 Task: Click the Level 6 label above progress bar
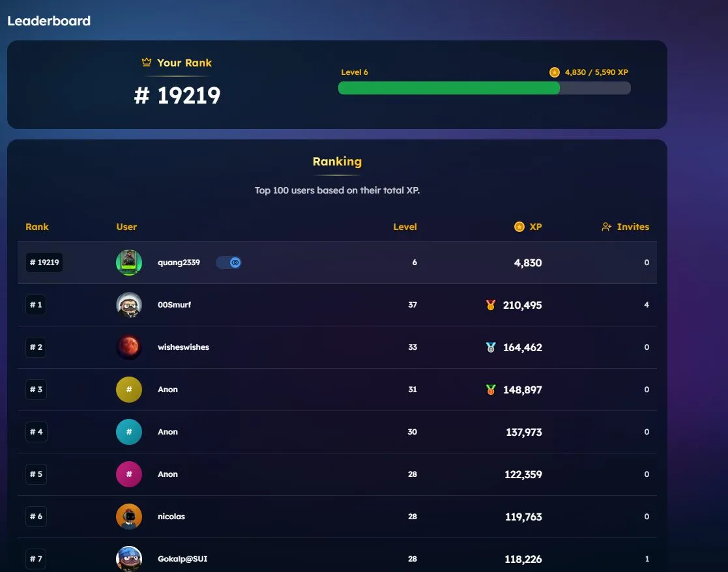coord(355,72)
